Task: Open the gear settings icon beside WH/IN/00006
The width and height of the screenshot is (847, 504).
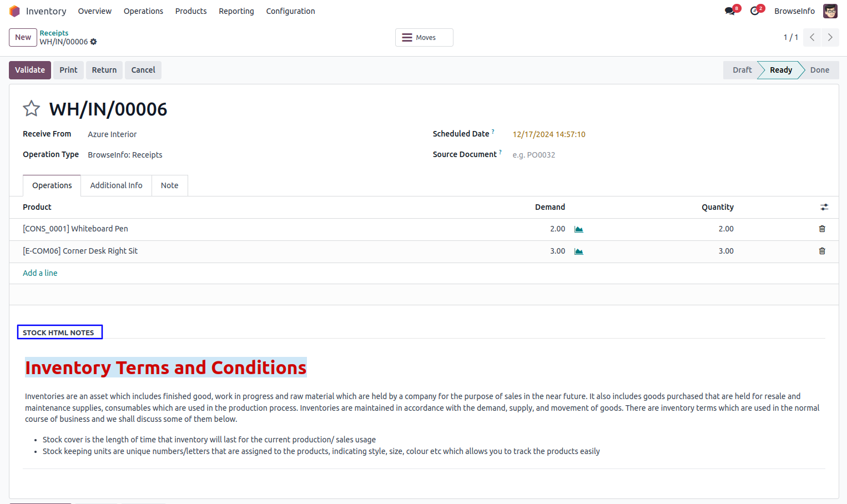Action: 93,42
